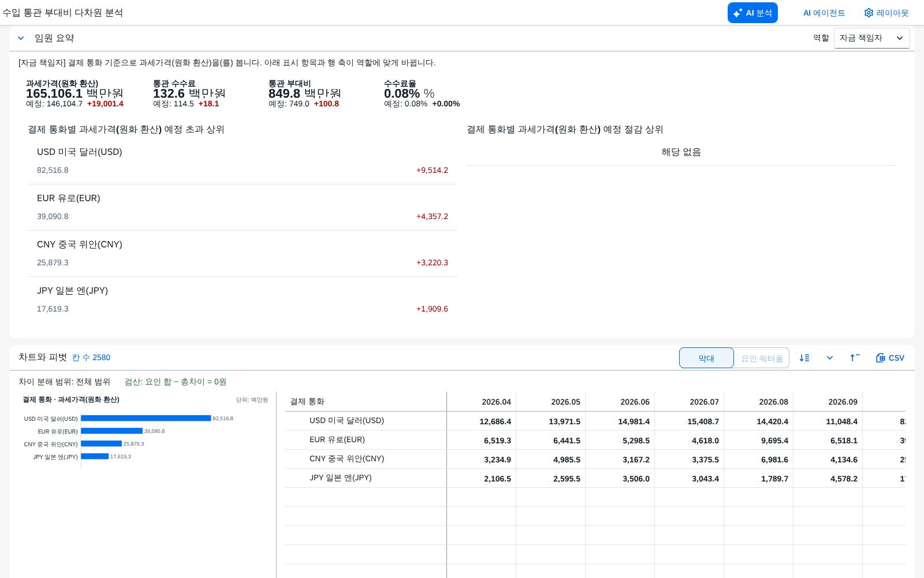Click the 통관 수수료 KPI value 132.6
Screen dimensions: 924x578
169,94
